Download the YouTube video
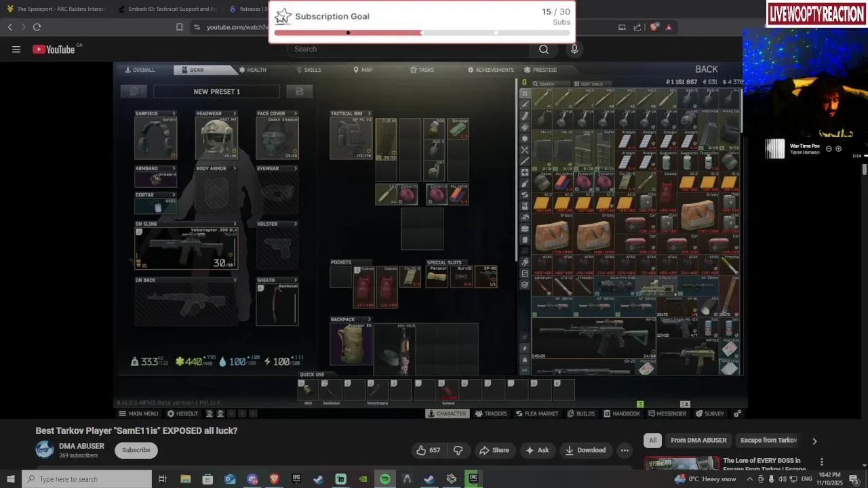The height and width of the screenshot is (488, 868). pos(585,450)
